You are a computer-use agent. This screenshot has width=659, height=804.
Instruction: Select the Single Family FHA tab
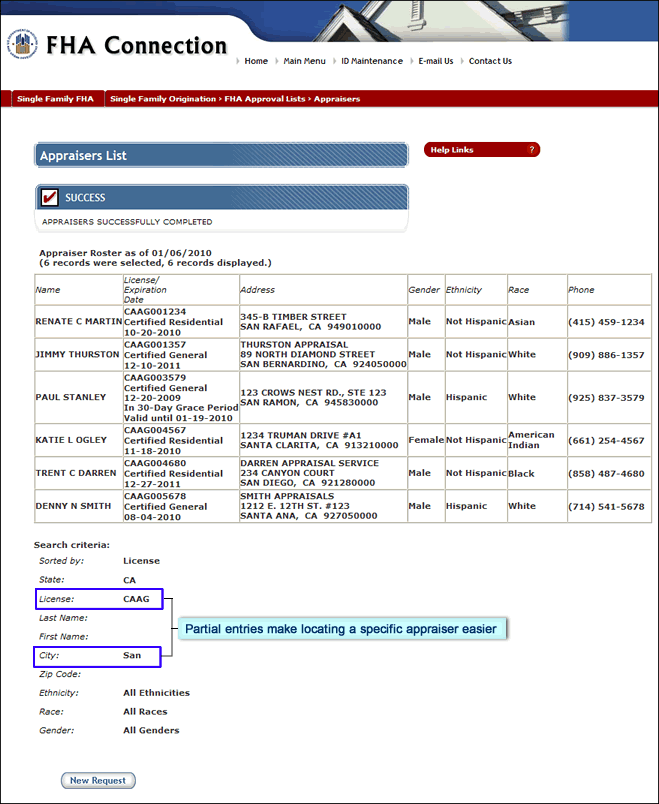coord(55,99)
